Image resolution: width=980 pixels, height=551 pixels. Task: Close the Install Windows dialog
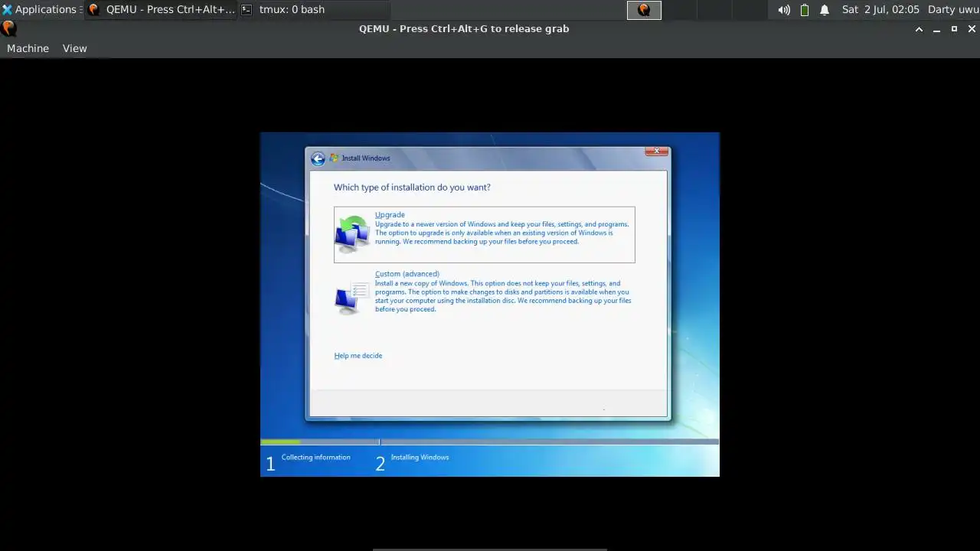click(x=656, y=152)
